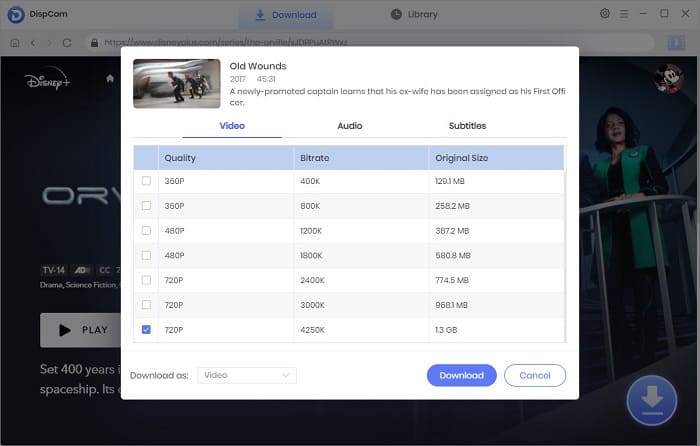Click the Download tab arrow icon
The width and height of the screenshot is (700, 446).
pyautogui.click(x=260, y=15)
